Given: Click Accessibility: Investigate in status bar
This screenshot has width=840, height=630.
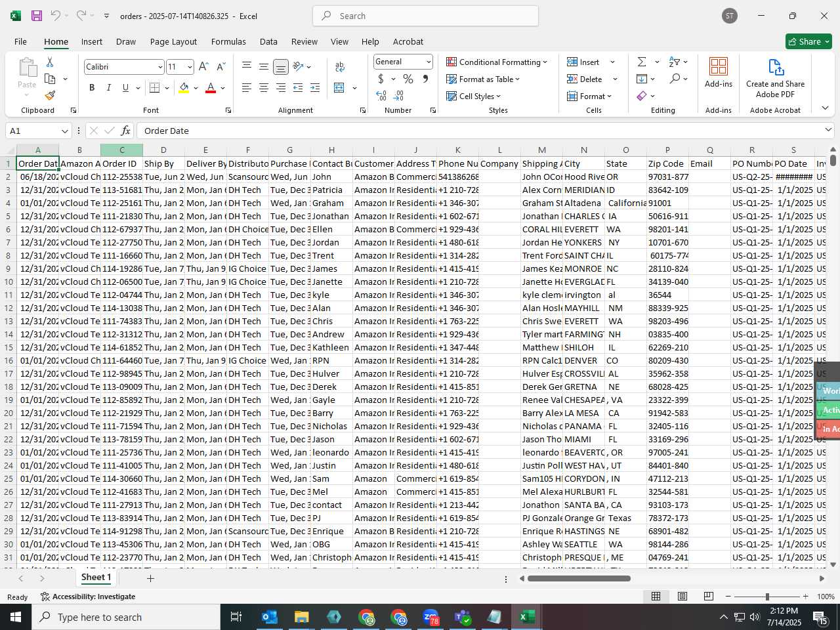Looking at the screenshot, I should (88, 597).
